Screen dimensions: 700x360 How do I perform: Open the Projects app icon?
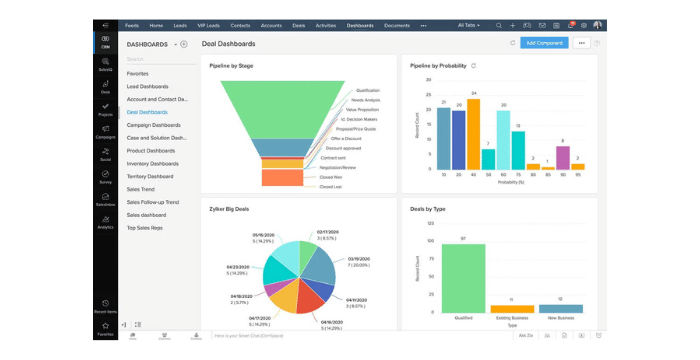[105, 109]
